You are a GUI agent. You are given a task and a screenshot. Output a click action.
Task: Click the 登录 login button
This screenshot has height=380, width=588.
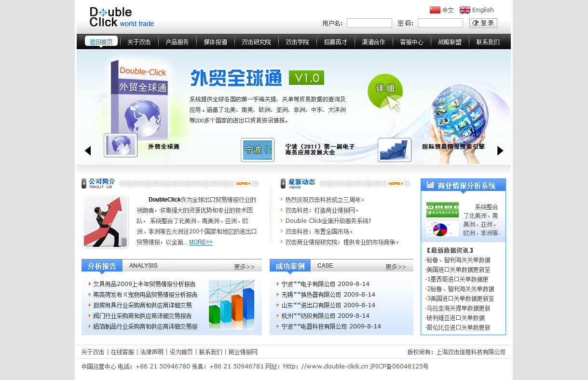pyautogui.click(x=483, y=23)
